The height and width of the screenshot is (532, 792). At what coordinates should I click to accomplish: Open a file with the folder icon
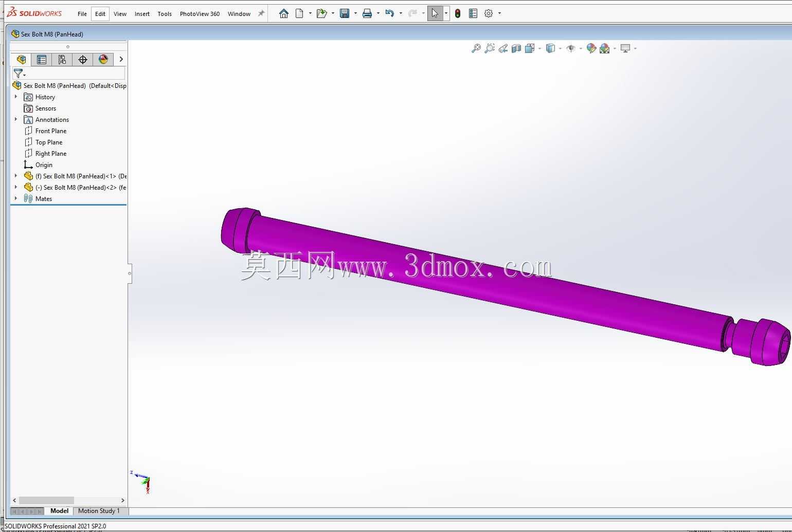322,13
